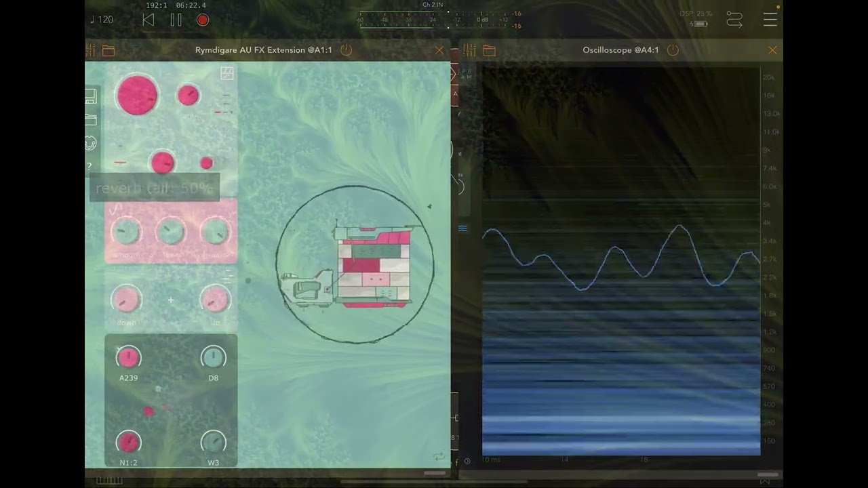Click the 150 frequency scale label
Screen dimensions: 868x488
(x=768, y=441)
